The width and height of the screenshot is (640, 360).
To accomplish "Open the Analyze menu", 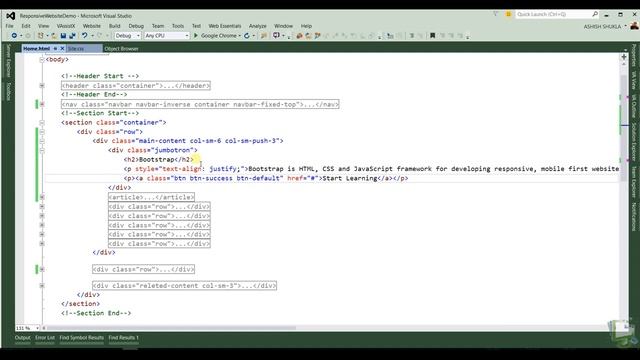I will [258, 26].
